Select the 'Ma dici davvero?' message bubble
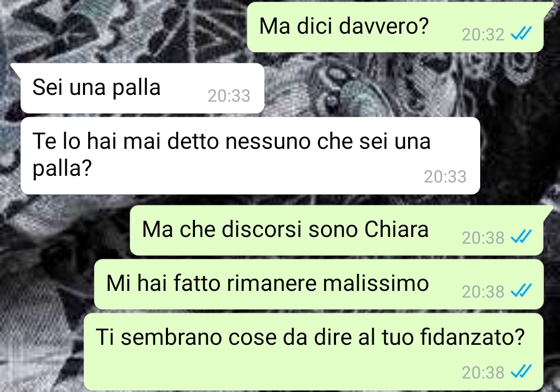 click(395, 27)
